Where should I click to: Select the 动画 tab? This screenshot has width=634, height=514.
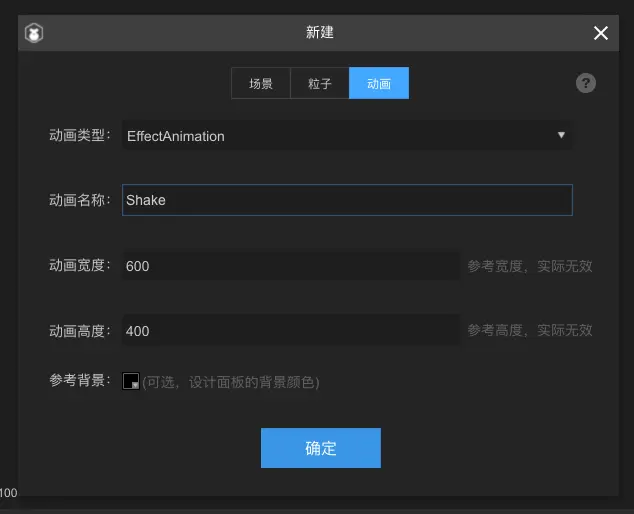pos(379,83)
